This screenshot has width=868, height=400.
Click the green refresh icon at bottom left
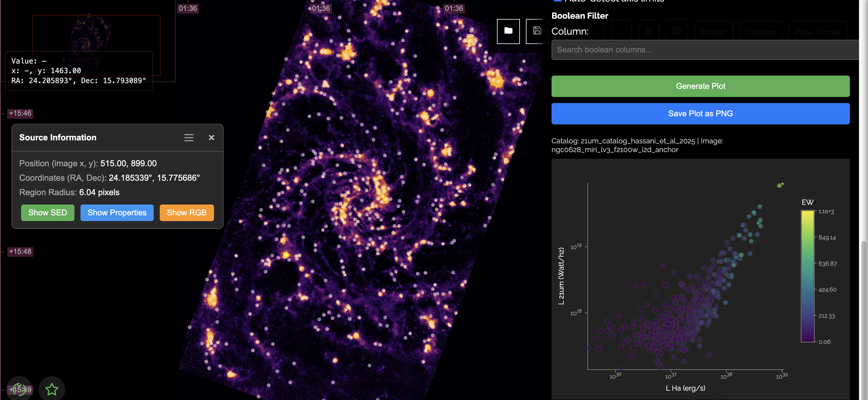(19, 389)
